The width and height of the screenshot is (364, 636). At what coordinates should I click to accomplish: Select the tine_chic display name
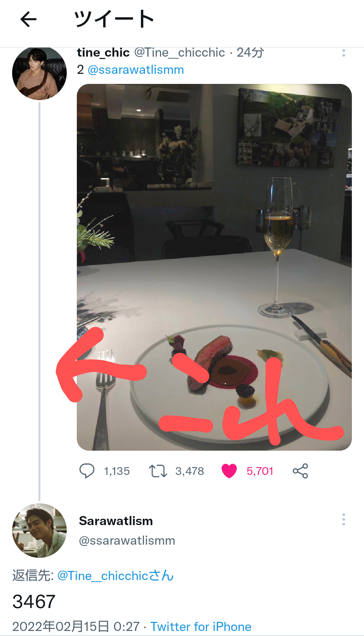(x=103, y=53)
